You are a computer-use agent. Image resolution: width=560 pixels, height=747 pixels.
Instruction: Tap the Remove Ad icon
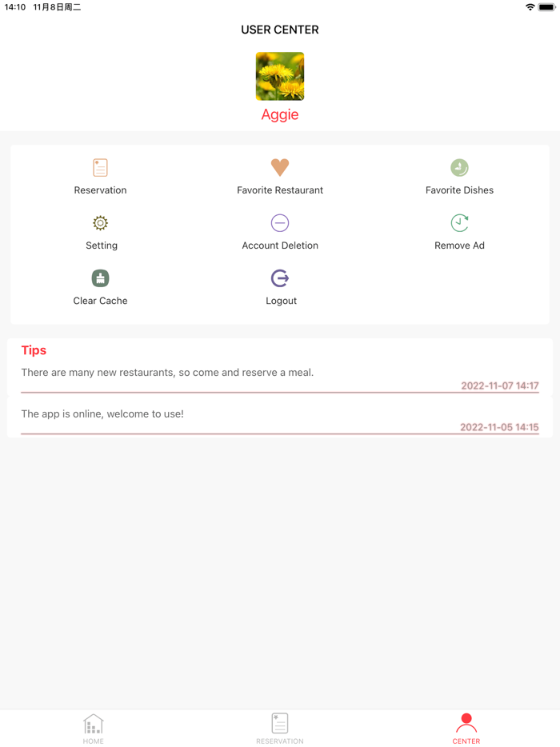pyautogui.click(x=459, y=222)
